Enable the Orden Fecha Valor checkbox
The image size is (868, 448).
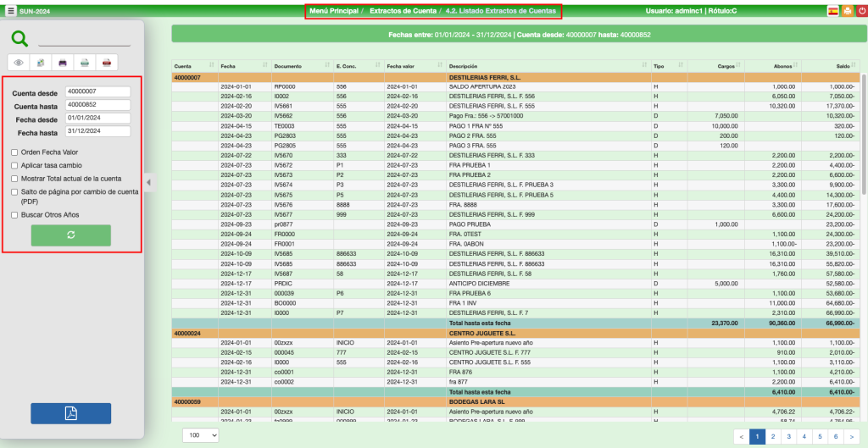pos(15,152)
